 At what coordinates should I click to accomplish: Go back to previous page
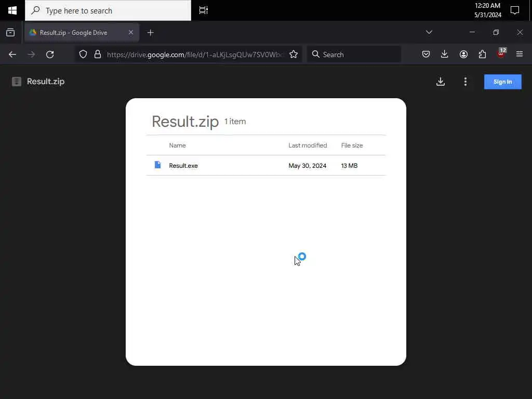coord(12,54)
